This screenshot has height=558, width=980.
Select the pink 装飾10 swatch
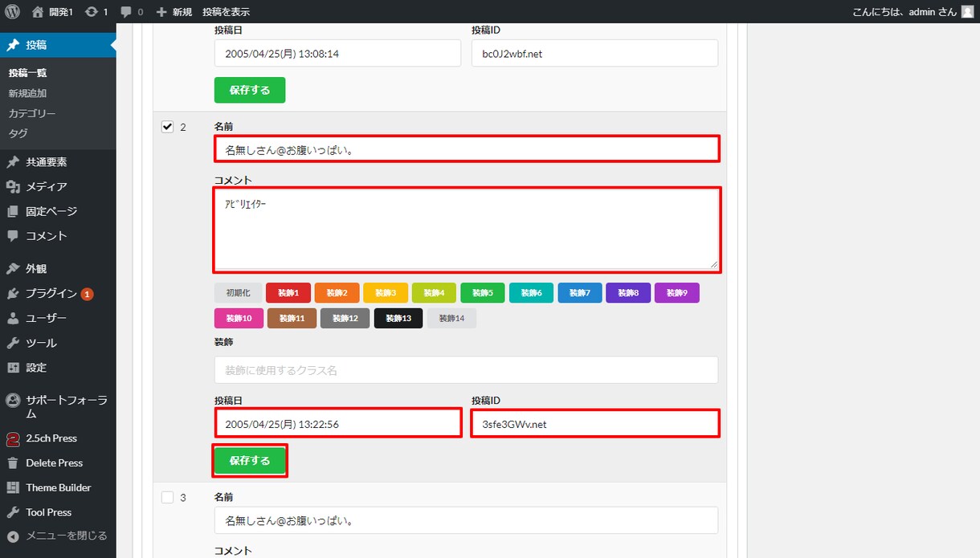click(239, 318)
